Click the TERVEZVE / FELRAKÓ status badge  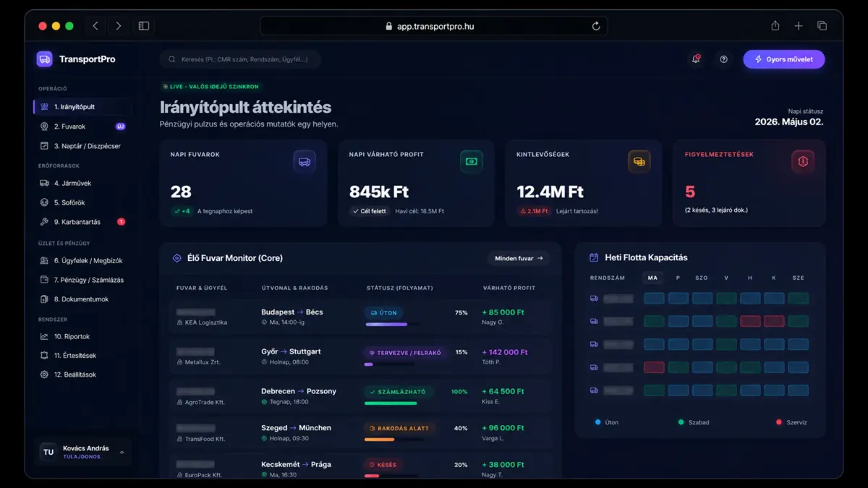[x=405, y=353]
